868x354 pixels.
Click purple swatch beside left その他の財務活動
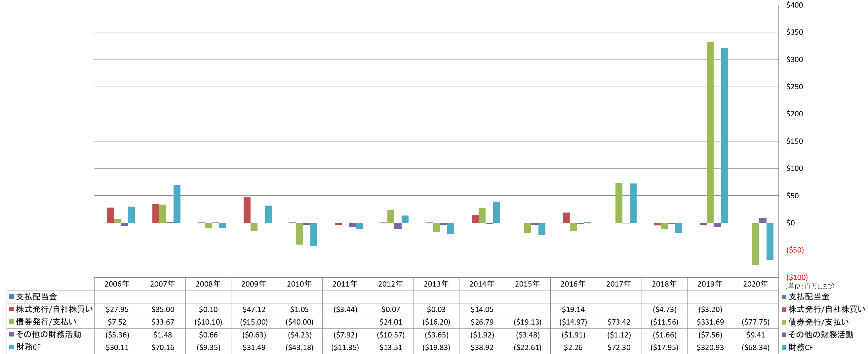(11, 334)
